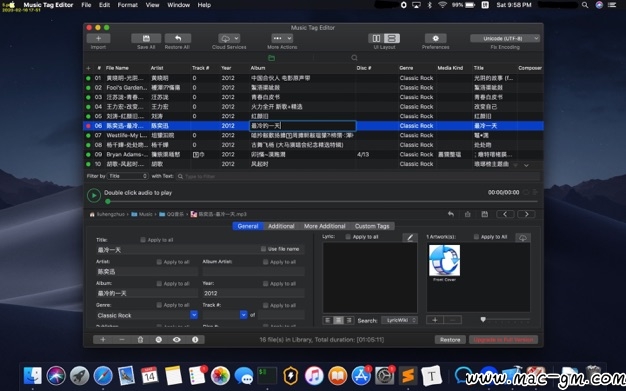Click the artwork cloud download icon
626x391 pixels.
523,238
